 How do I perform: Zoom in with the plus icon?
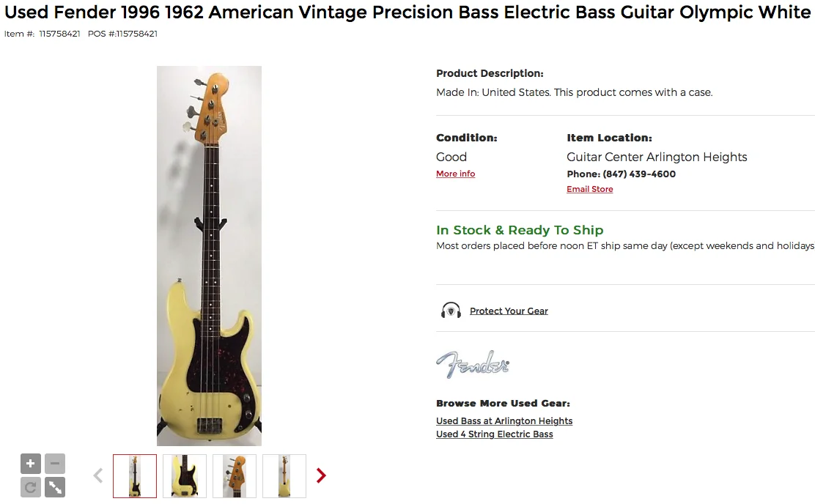[x=31, y=464]
